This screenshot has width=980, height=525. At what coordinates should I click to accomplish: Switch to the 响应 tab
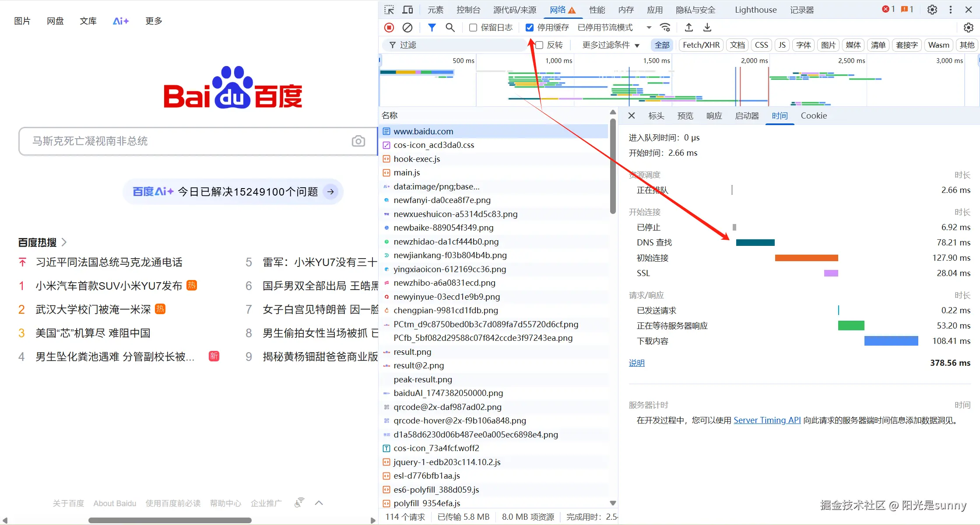point(714,116)
